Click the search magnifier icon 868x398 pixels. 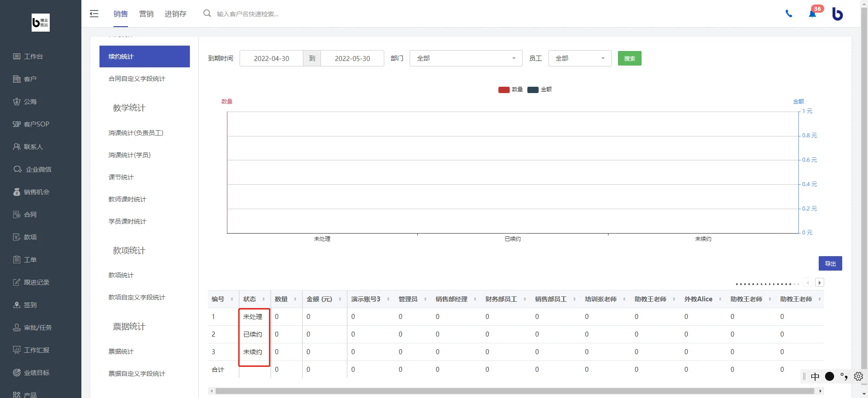207,13
